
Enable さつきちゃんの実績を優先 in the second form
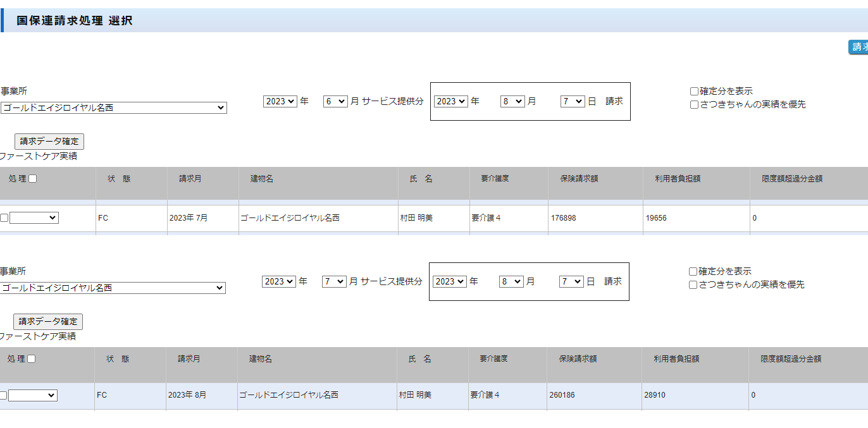(x=693, y=285)
